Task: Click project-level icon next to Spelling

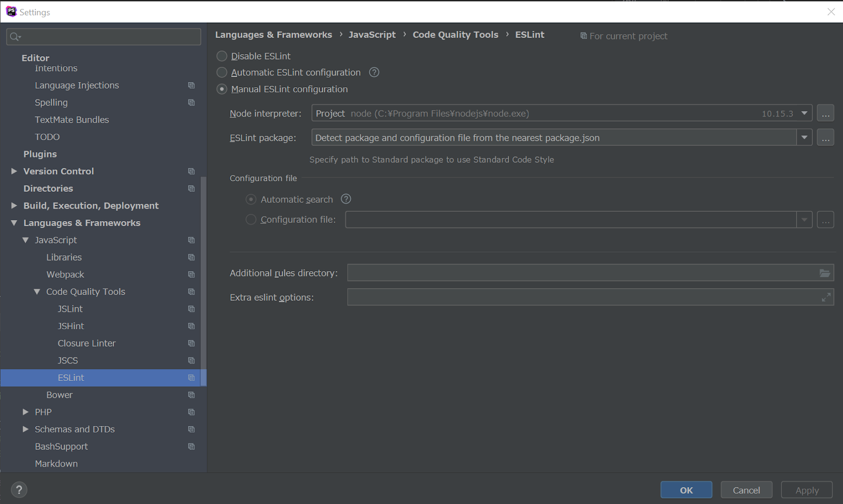Action: coord(191,103)
